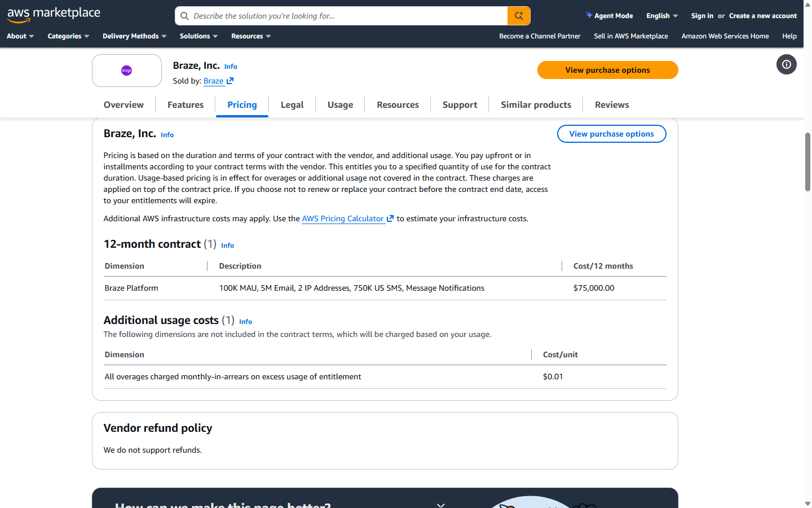Open the AWS Pricing Calculator link
Viewport: 812px width, 508px height.
[x=343, y=218]
